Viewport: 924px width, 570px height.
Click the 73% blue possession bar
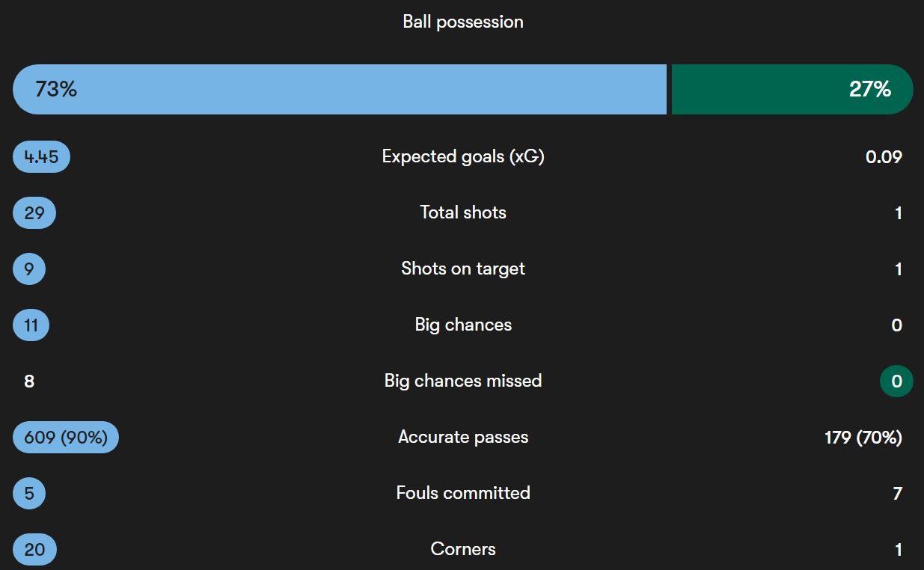[340, 89]
